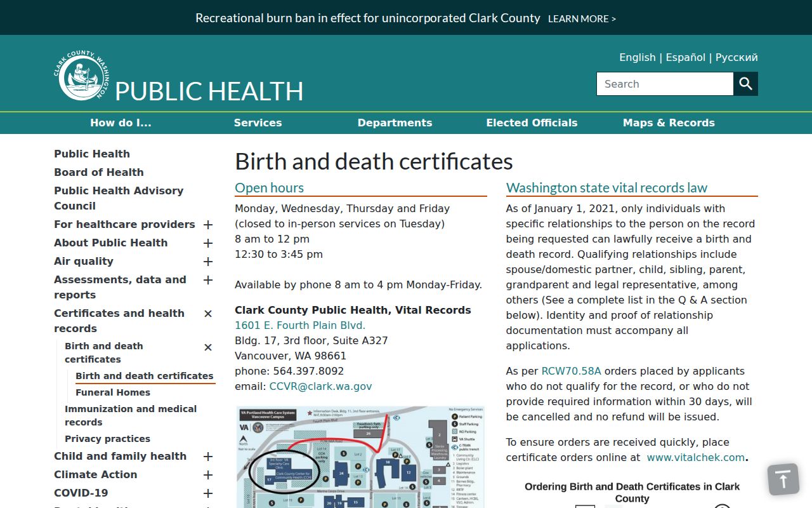Screen dimensions: 812x508
Task: Expand the About Public Health section
Action: [x=207, y=243]
